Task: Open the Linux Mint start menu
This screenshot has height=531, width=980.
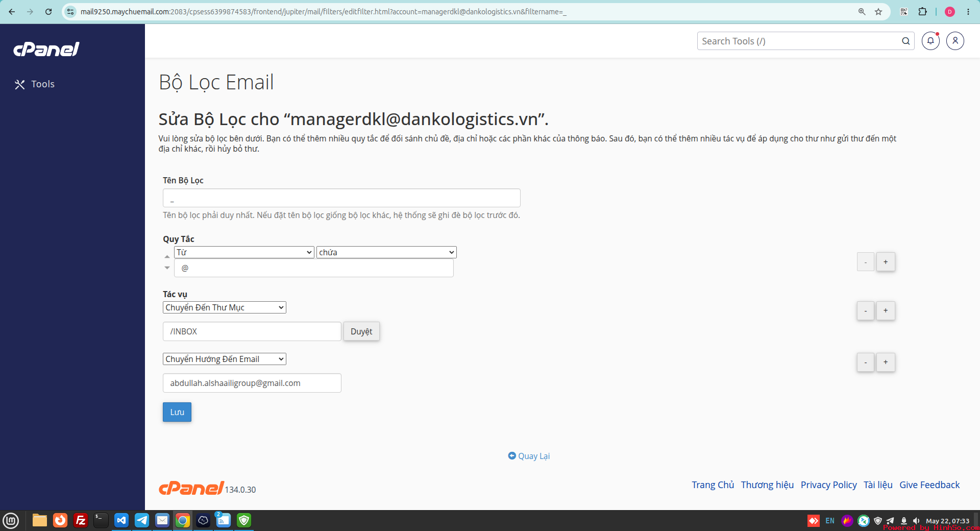Action: click(x=11, y=520)
